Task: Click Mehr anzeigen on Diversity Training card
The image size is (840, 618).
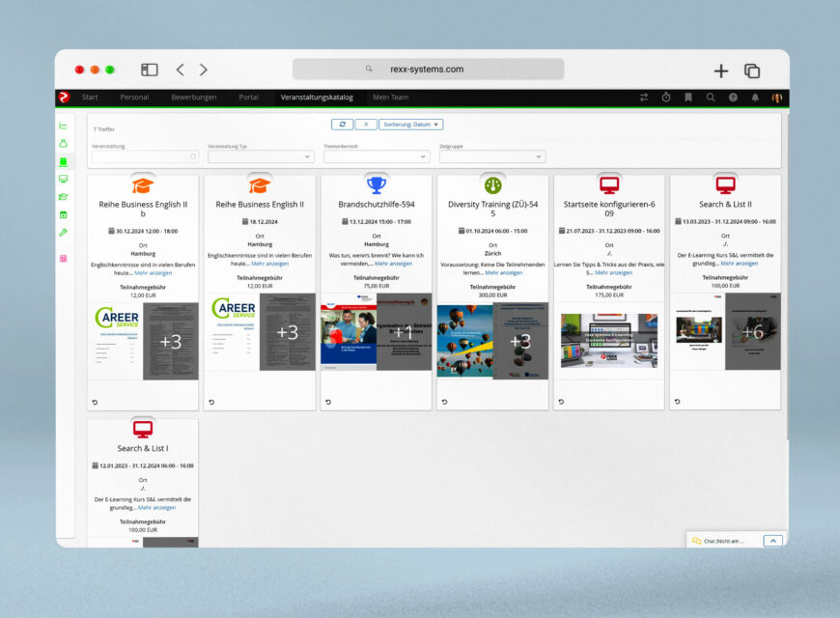Action: tap(503, 272)
